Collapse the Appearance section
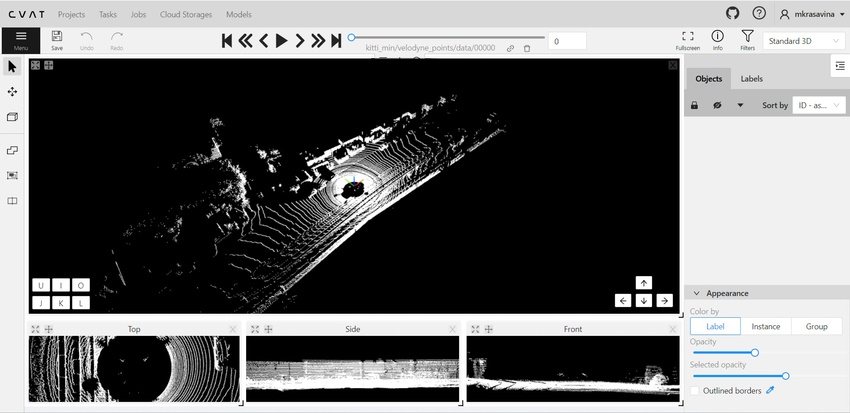850x413 pixels. pyautogui.click(x=697, y=293)
